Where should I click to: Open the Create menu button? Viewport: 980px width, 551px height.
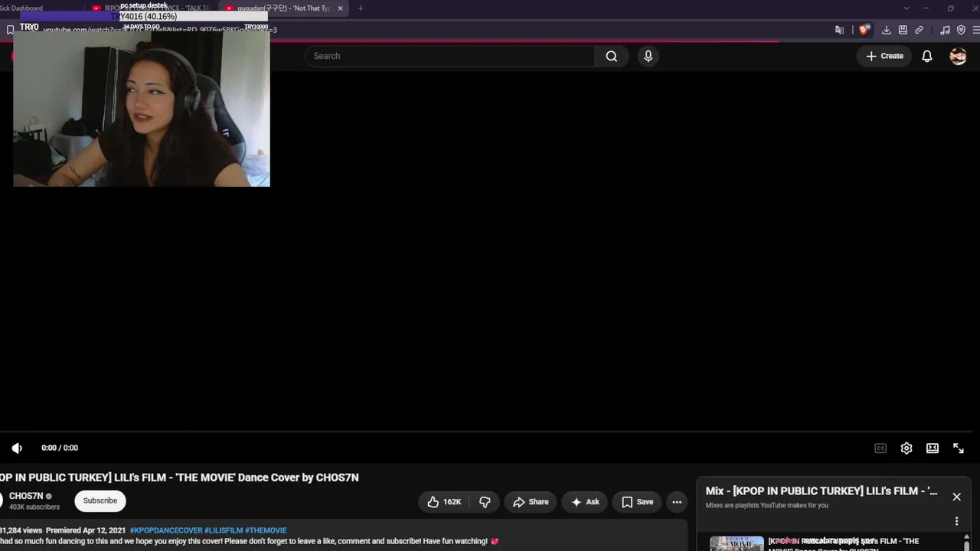(884, 56)
